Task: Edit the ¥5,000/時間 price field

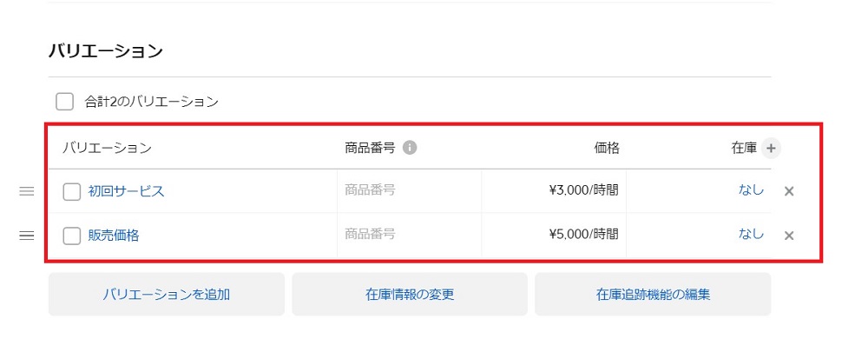Action: [x=554, y=234]
